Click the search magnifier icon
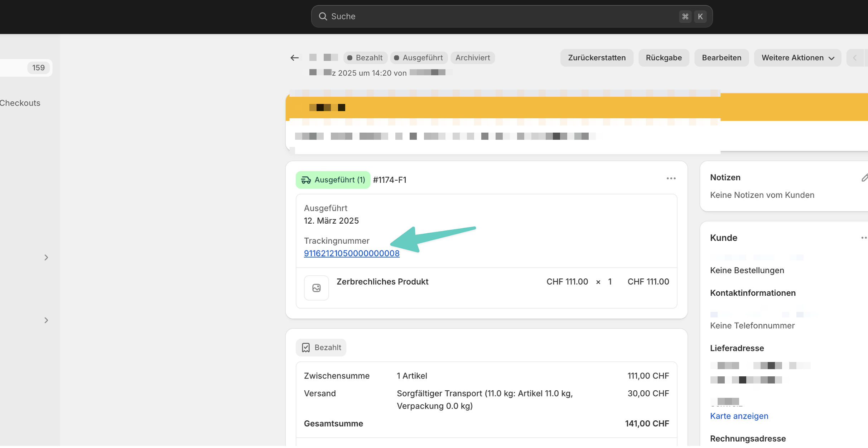 point(323,16)
